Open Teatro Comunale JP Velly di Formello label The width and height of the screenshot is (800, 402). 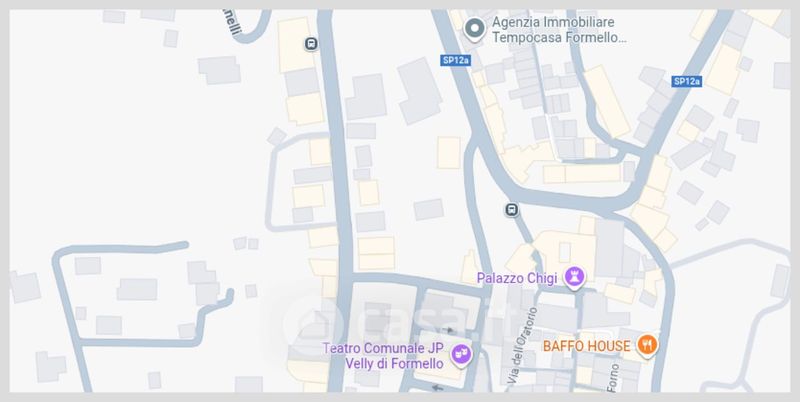384,356
